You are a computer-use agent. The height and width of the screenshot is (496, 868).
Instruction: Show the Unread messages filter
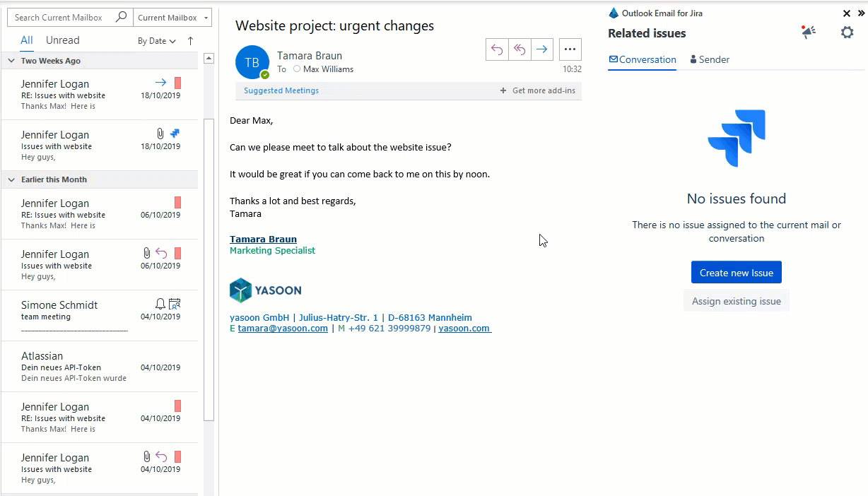(x=62, y=40)
